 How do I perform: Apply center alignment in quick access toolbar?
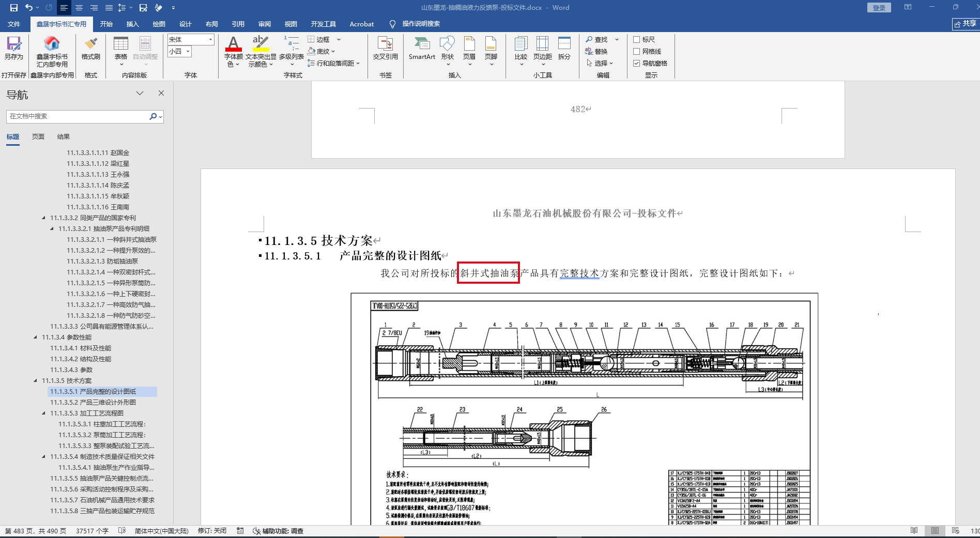click(79, 8)
